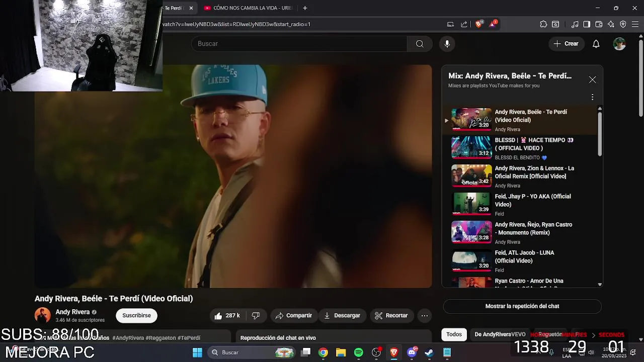Image resolution: width=644 pixels, height=362 pixels.
Task: Close the Mix playlist panel
Action: click(592, 79)
